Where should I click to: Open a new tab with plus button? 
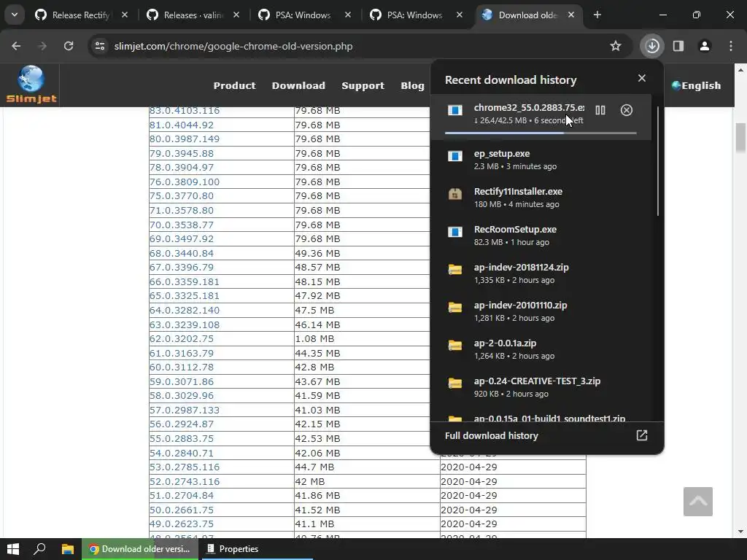597,15
